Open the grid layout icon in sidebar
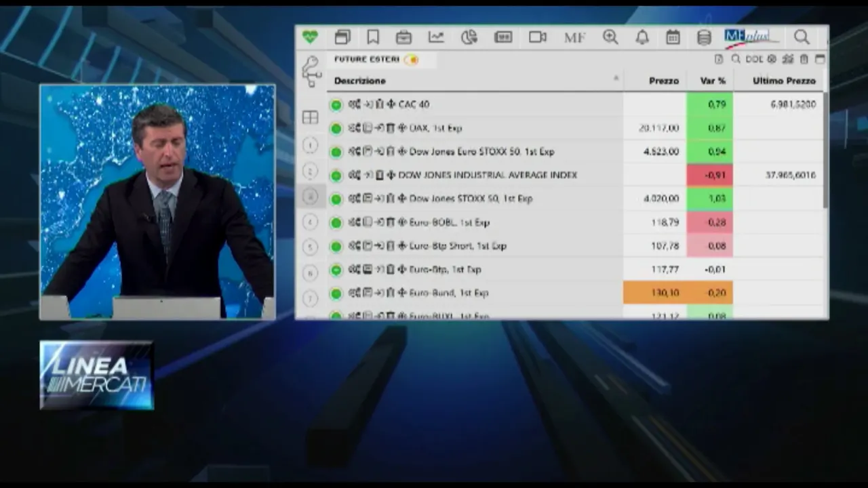Screen dimensions: 868x488 pos(310,117)
